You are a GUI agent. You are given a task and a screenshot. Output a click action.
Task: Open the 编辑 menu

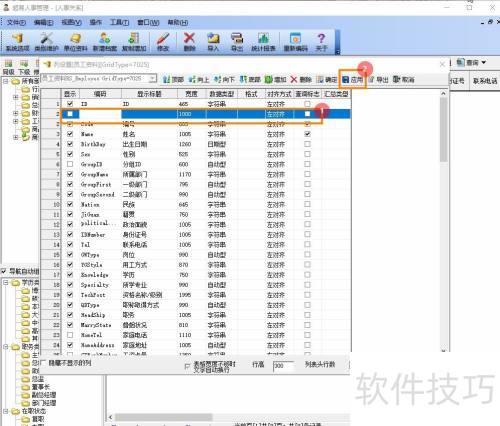[43, 23]
